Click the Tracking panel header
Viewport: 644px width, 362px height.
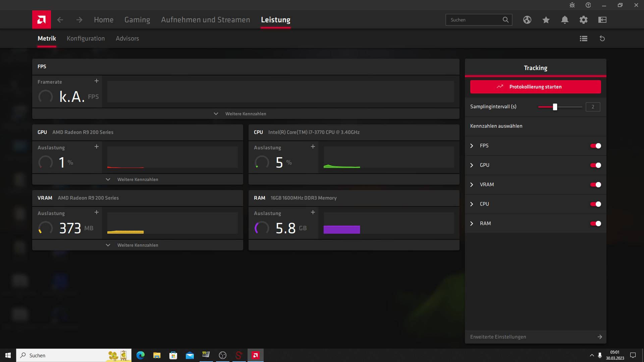tap(536, 68)
